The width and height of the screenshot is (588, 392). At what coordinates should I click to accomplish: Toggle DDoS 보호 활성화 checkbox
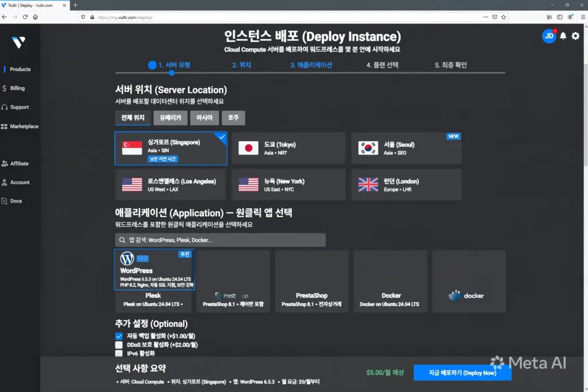[x=119, y=345]
